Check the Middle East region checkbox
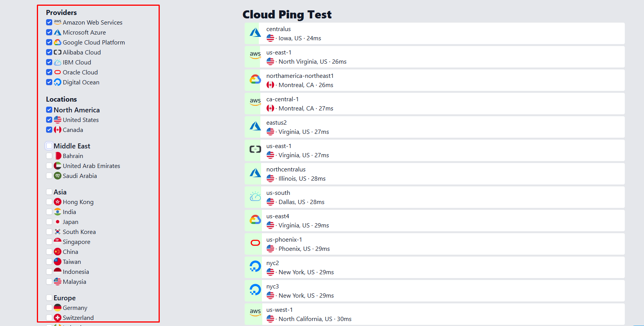This screenshot has width=644, height=326. pyautogui.click(x=49, y=146)
